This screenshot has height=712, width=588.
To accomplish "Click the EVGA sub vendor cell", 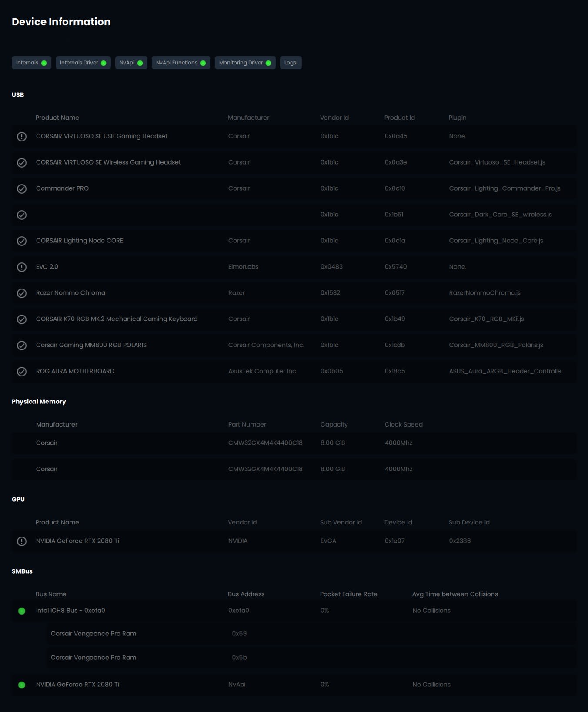I will tap(328, 541).
